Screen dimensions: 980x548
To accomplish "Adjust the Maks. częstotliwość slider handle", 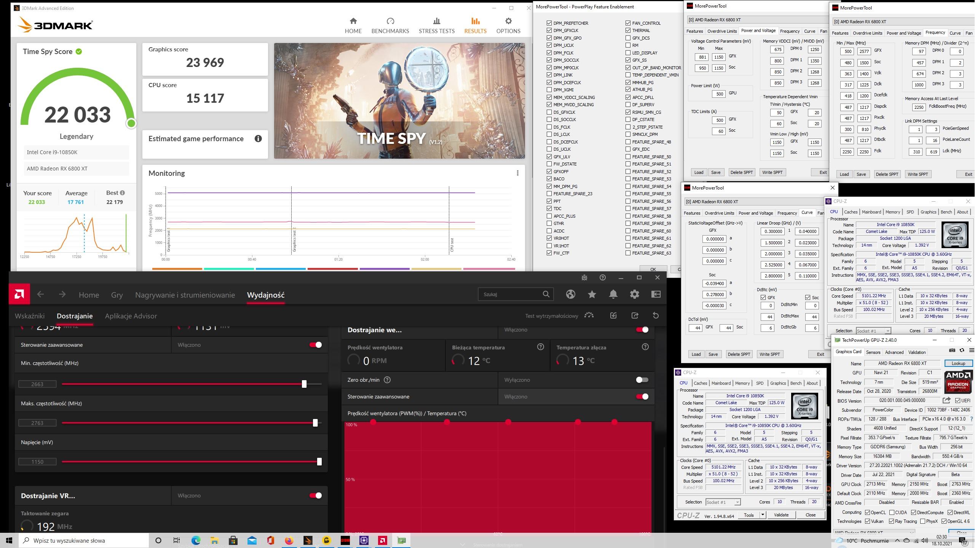I will coord(315,423).
